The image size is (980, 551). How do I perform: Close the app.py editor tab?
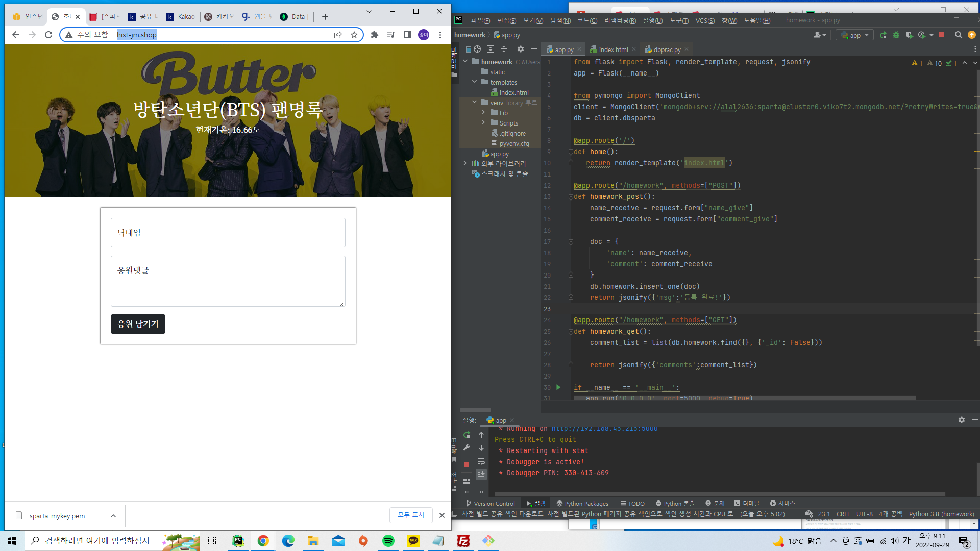click(580, 50)
